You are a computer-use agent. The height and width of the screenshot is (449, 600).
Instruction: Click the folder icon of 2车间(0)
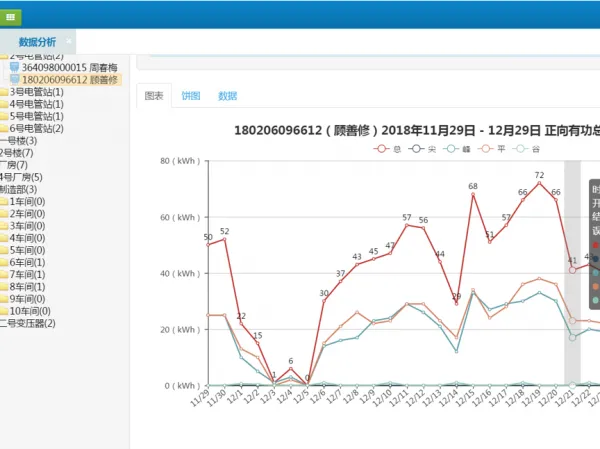[x=4, y=214]
